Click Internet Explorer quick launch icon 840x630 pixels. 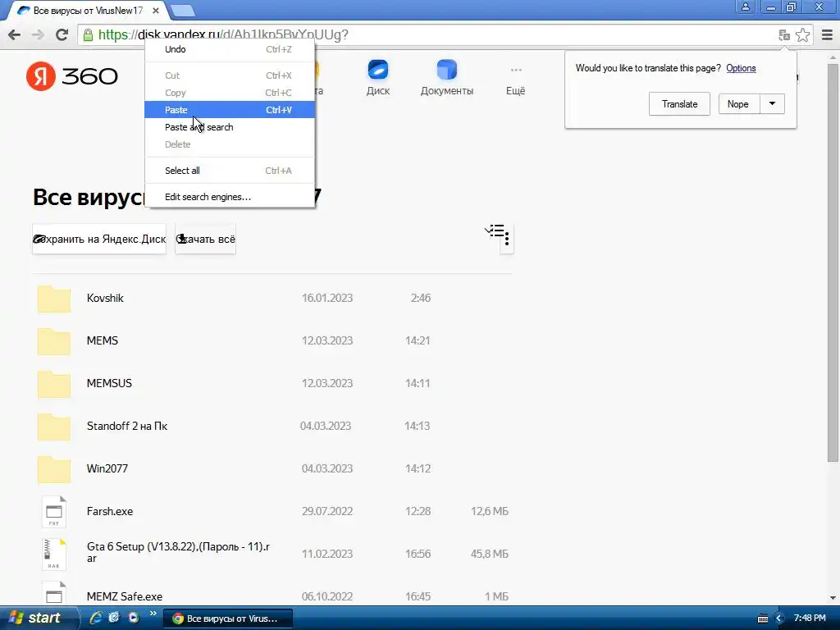95,618
